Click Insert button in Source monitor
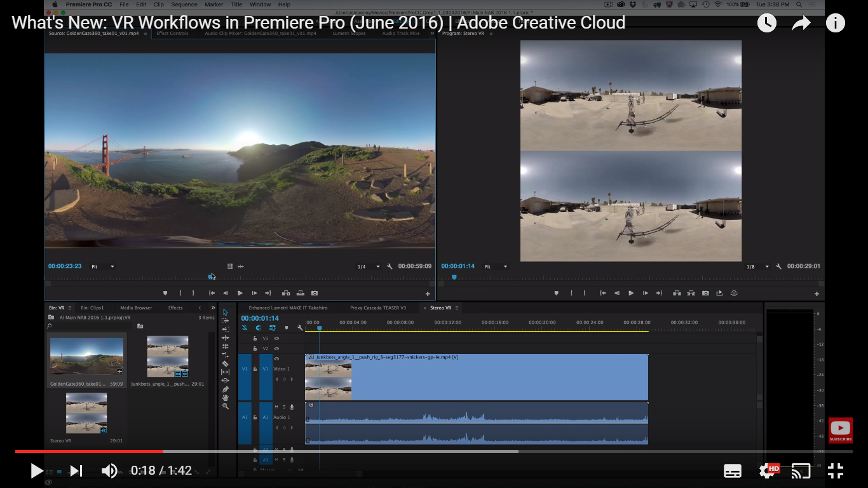The image size is (868, 488). (285, 293)
